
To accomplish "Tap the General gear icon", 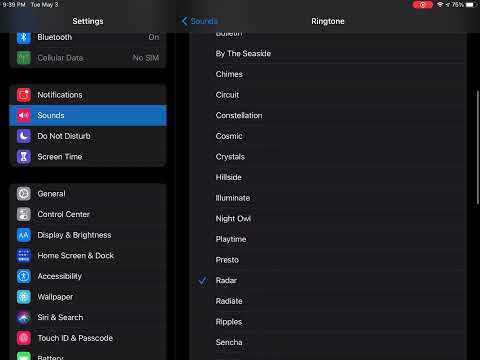I will tap(24, 194).
